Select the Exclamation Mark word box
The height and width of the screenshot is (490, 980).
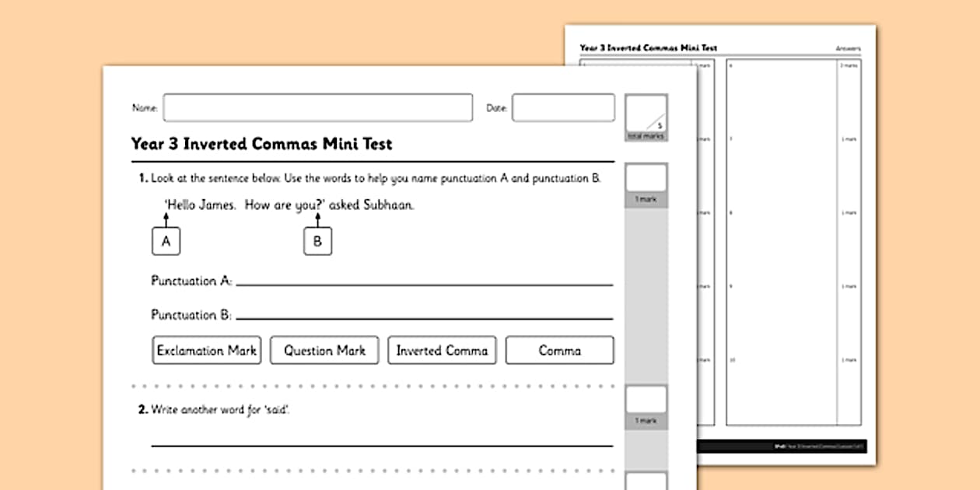click(207, 351)
